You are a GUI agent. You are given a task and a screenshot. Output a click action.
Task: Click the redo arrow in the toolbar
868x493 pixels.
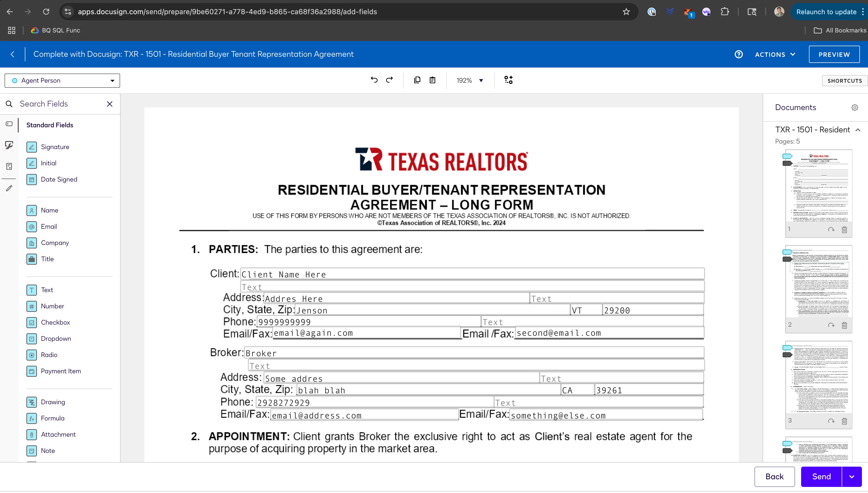tap(389, 80)
